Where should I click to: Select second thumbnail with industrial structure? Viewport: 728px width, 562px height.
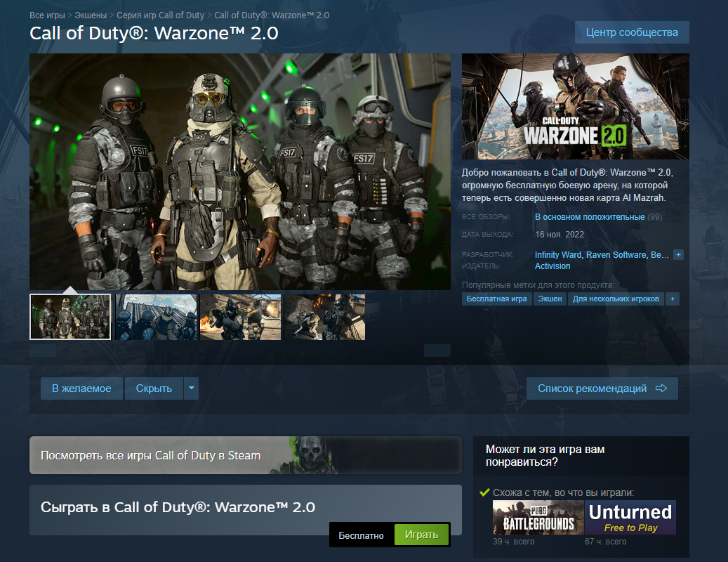[x=156, y=317]
